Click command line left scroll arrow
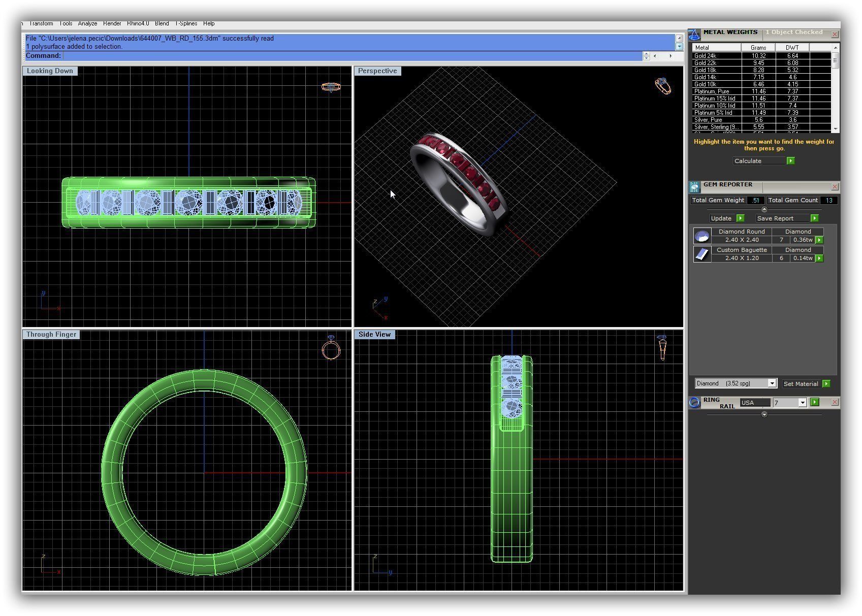The image size is (862, 616). 655,56
